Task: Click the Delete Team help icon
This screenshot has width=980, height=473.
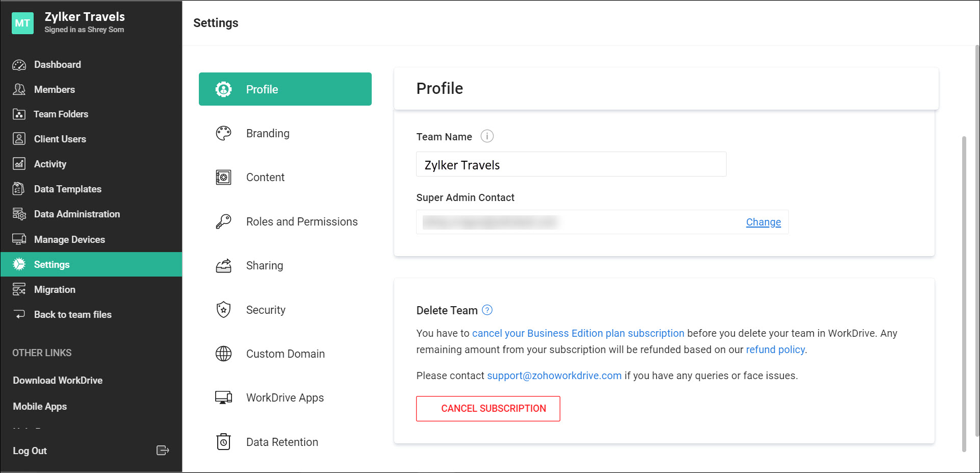Action: [487, 310]
